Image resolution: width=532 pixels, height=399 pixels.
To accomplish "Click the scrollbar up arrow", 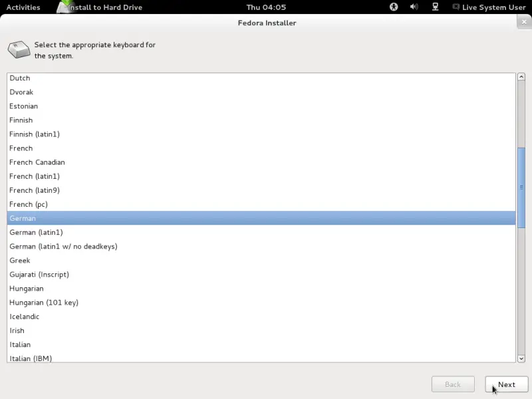I will pyautogui.click(x=521, y=76).
